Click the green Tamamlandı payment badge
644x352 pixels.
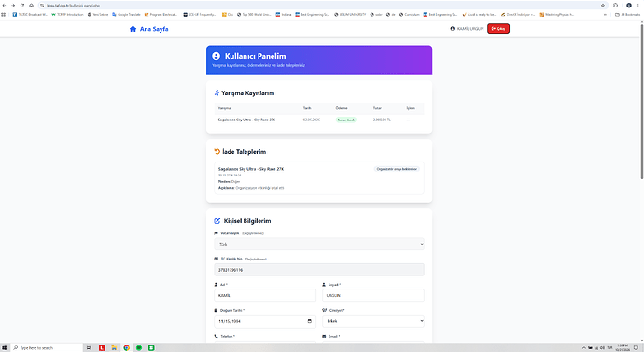346,120
